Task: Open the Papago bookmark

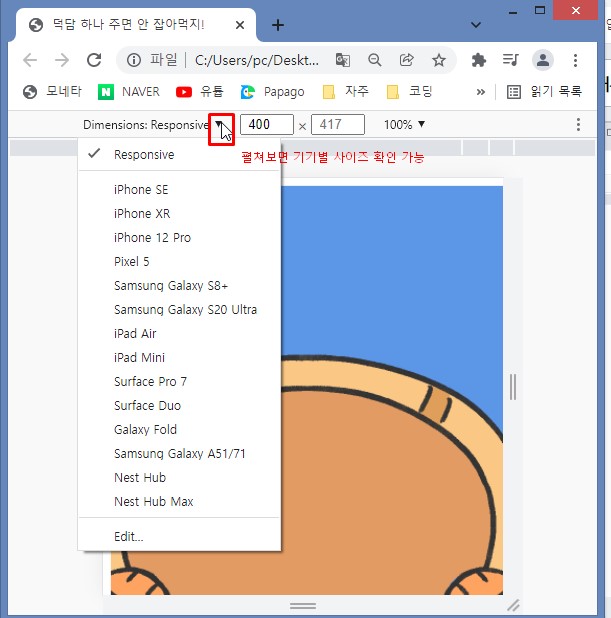Action: coord(272,92)
